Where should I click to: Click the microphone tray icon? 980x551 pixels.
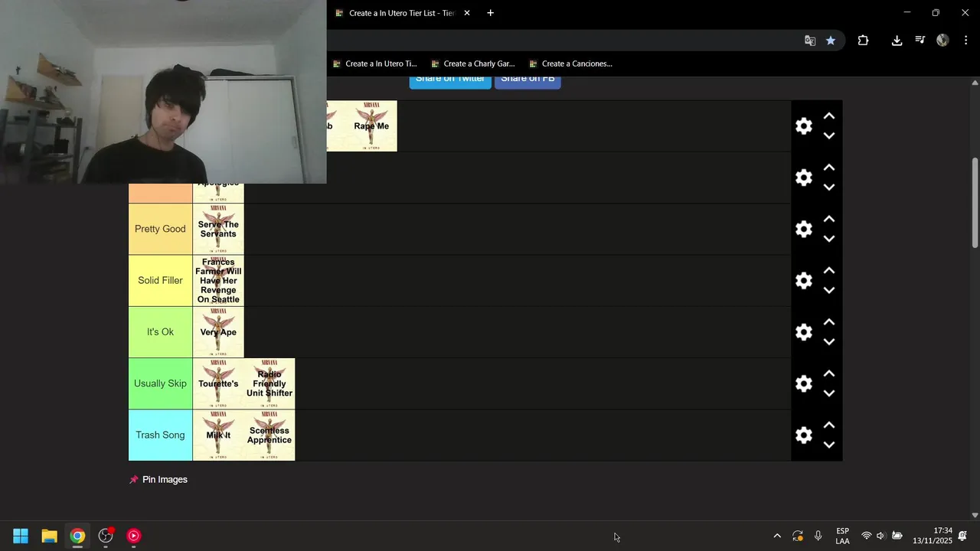(x=818, y=536)
